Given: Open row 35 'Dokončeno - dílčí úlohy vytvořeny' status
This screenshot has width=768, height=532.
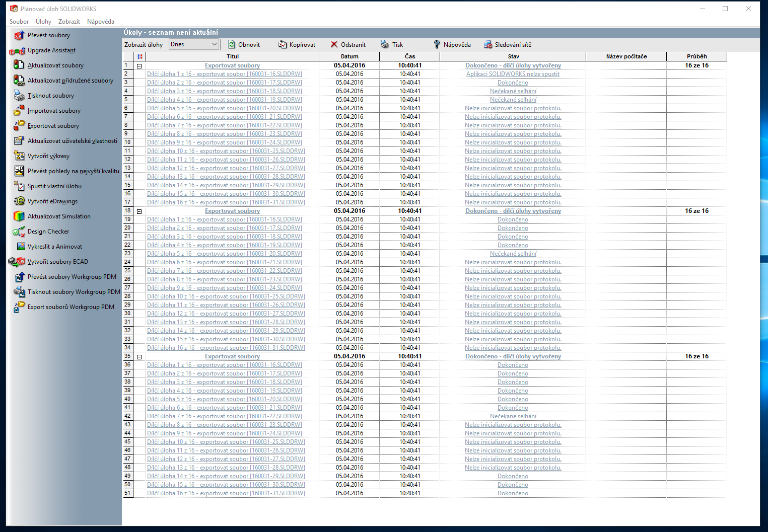Looking at the screenshot, I should coord(513,356).
